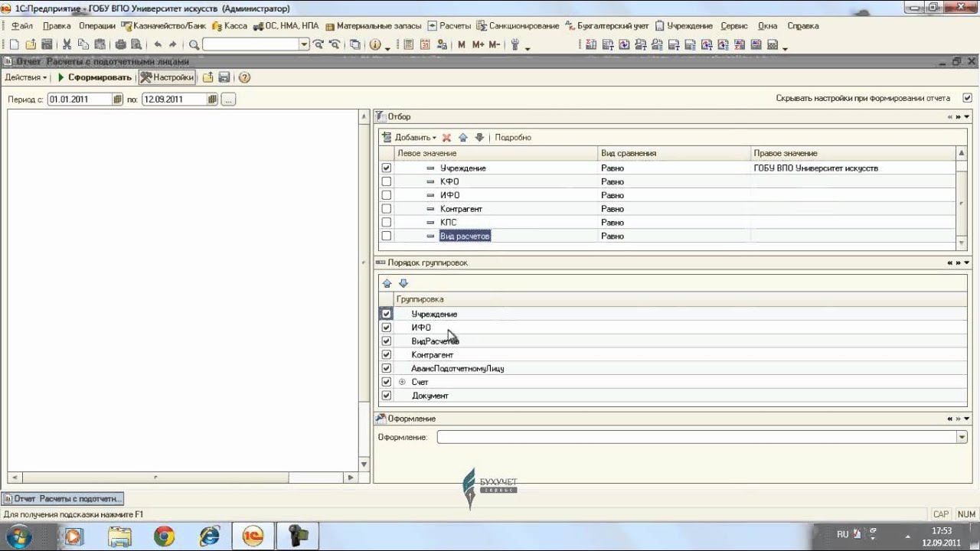
Task: Move grouping down with blue arrow
Action: tap(403, 283)
